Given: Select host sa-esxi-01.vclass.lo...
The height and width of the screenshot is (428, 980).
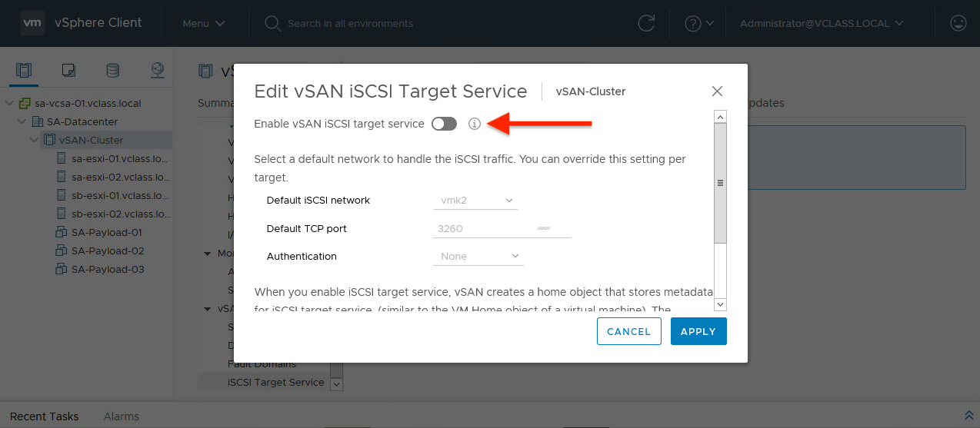Looking at the screenshot, I should 120,158.
